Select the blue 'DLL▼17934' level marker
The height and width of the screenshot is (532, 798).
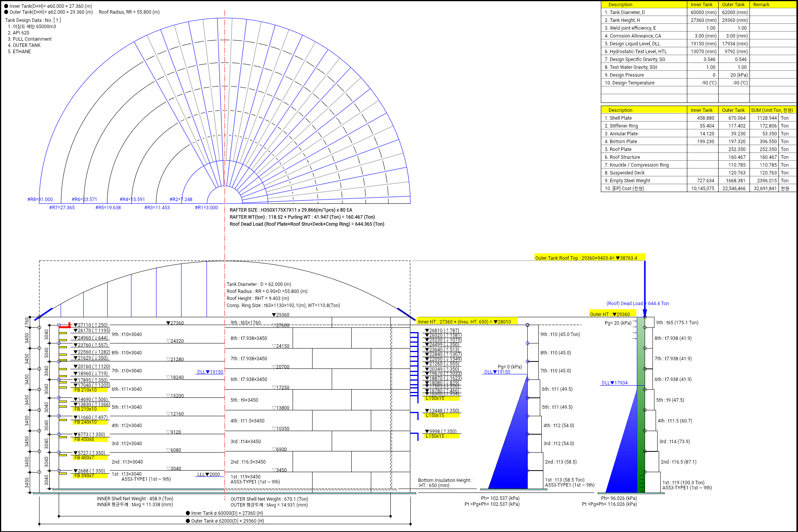pos(615,383)
